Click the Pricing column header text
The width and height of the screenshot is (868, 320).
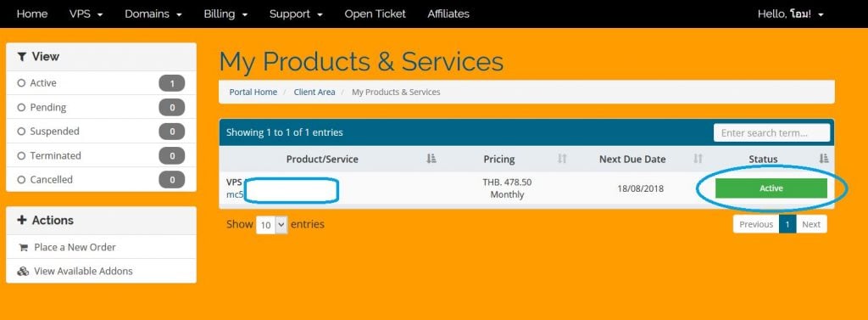pyautogui.click(x=498, y=160)
